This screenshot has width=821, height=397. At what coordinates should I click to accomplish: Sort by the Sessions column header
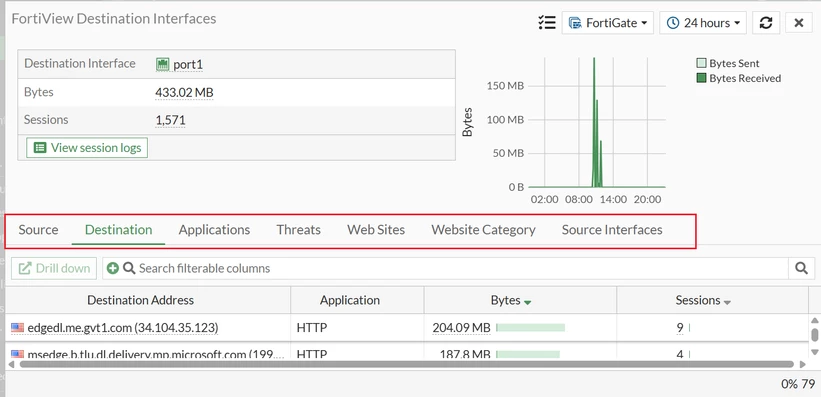(x=712, y=301)
